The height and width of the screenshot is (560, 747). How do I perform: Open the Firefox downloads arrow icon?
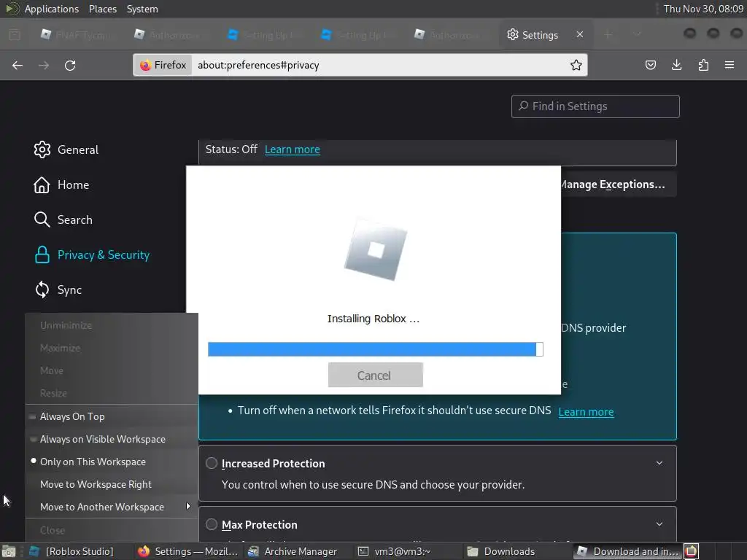[x=676, y=65]
